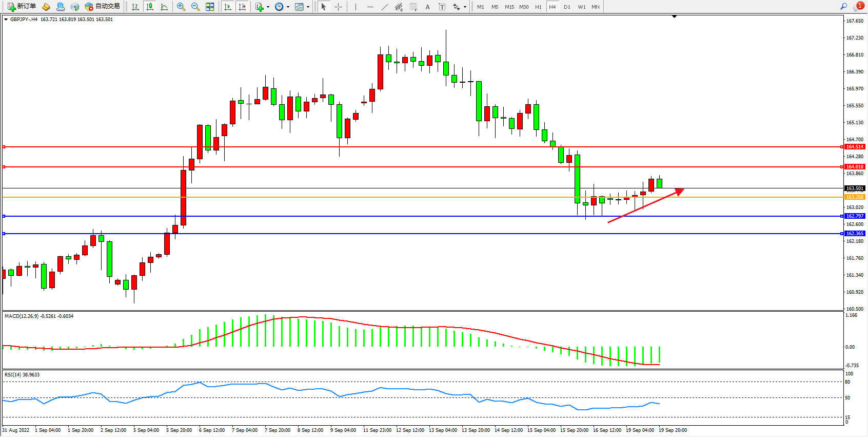Select the text label 'A' tool

427,7
